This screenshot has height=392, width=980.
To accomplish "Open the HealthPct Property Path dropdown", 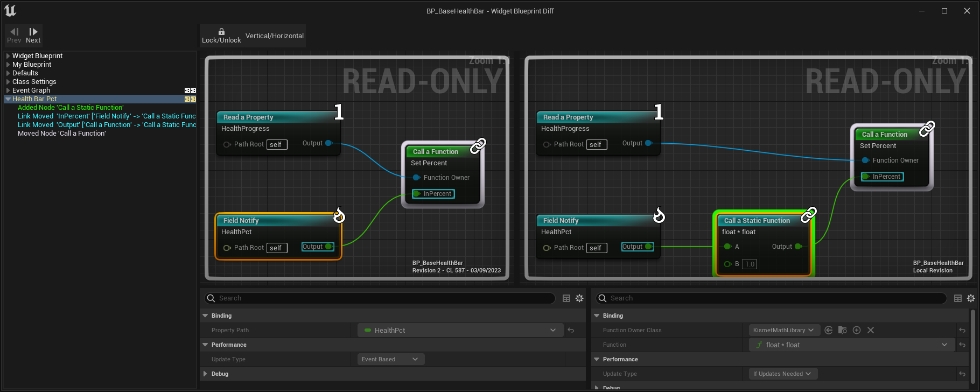I will click(x=460, y=331).
